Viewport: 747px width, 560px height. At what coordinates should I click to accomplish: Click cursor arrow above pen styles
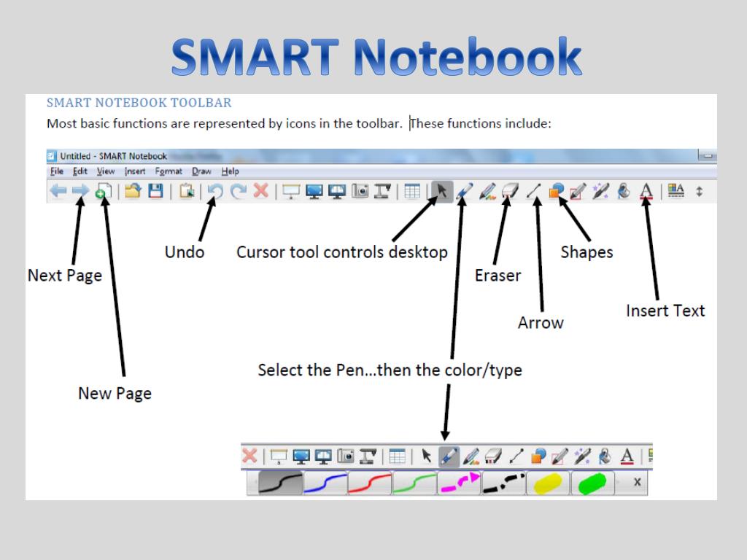[x=426, y=456]
